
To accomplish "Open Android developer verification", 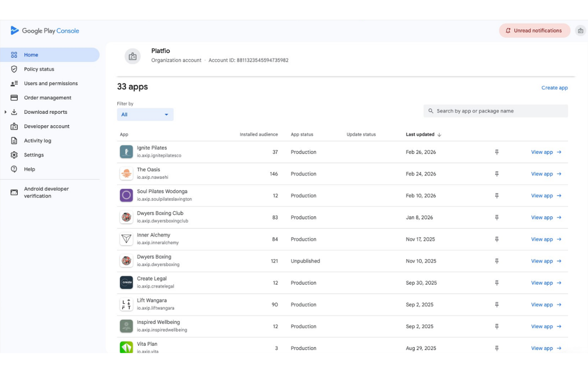I will (x=46, y=192).
